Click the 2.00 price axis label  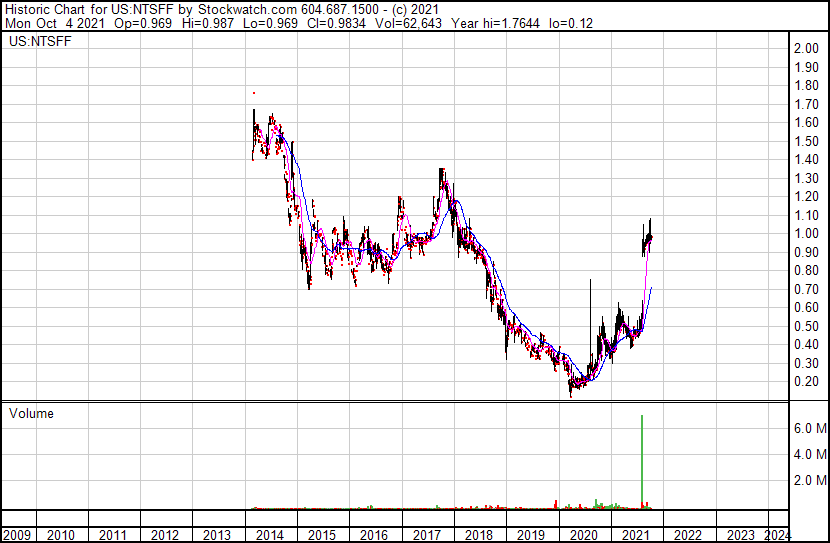[806, 48]
